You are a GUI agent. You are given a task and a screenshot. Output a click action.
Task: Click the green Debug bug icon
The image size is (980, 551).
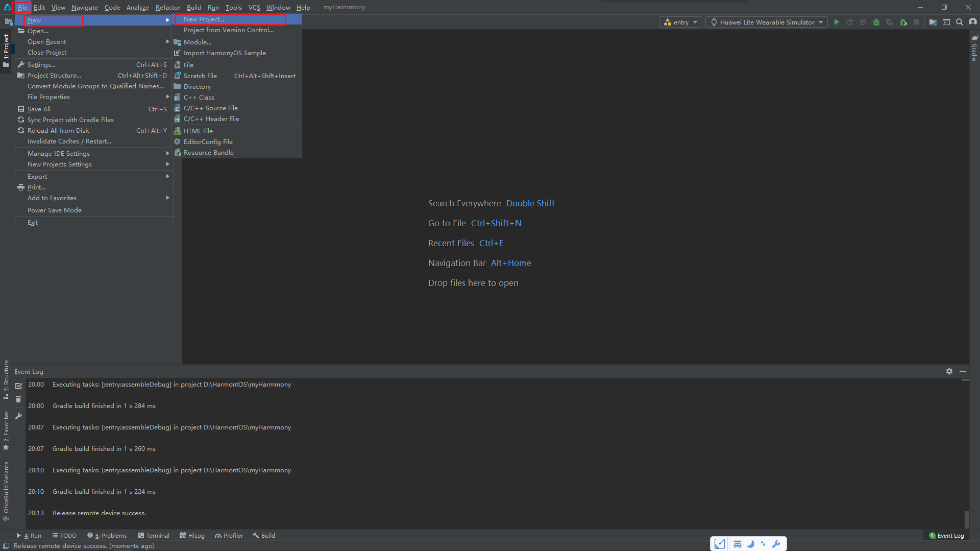tap(876, 22)
